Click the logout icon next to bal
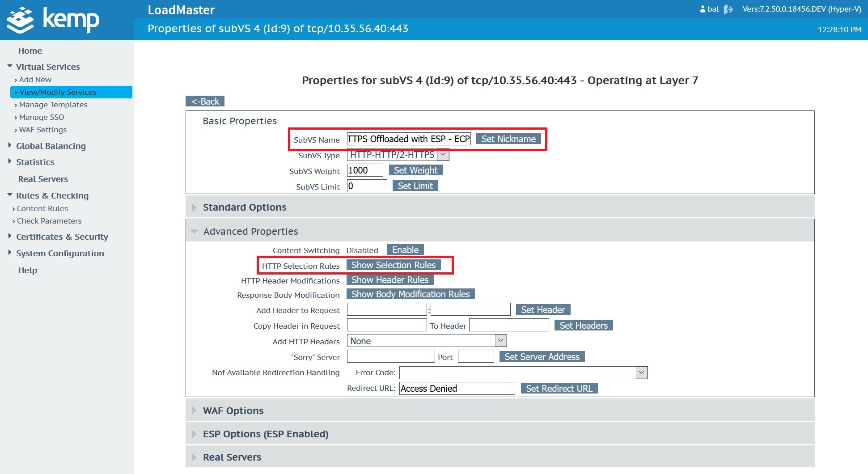Image resolution: width=868 pixels, height=474 pixels. pyautogui.click(x=728, y=9)
